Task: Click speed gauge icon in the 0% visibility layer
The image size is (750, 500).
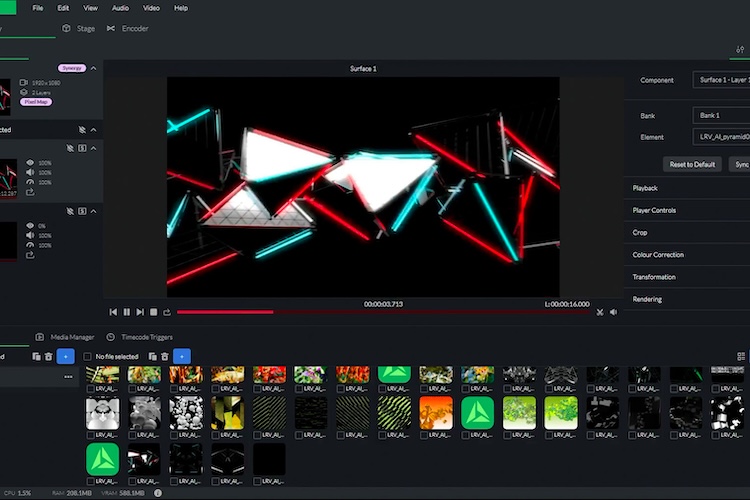Action: [30, 245]
